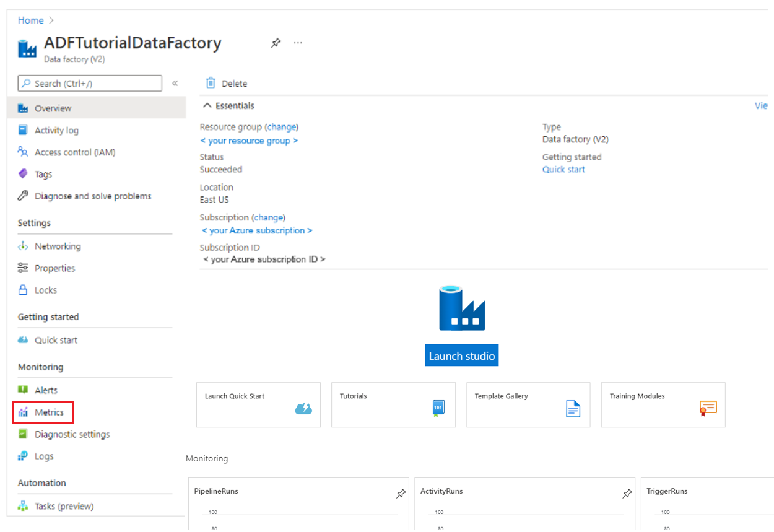Click the Tasks (preview) icon
Image resolution: width=774 pixels, height=532 pixels.
pos(23,506)
